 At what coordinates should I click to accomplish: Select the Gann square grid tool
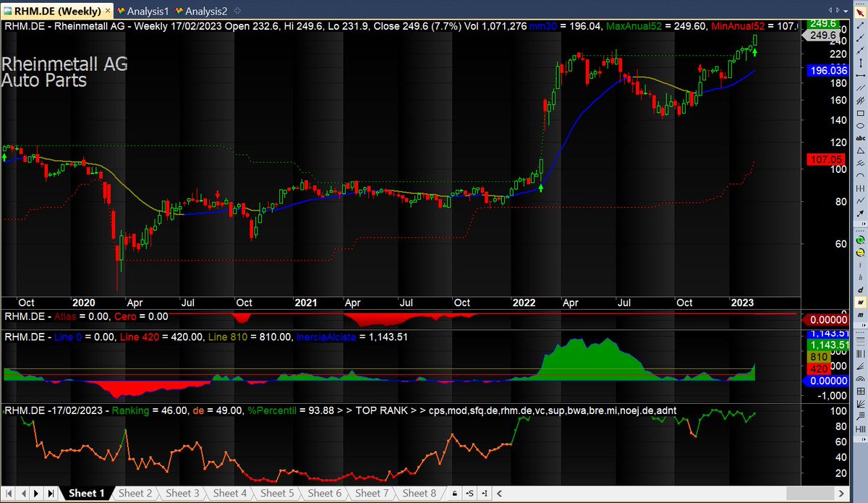click(x=861, y=391)
